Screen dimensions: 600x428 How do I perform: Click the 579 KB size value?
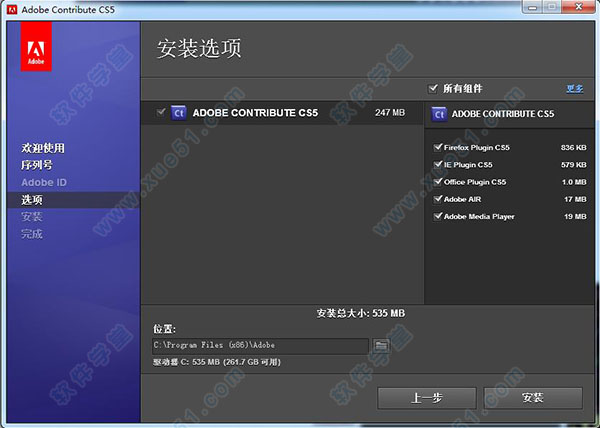coord(574,165)
